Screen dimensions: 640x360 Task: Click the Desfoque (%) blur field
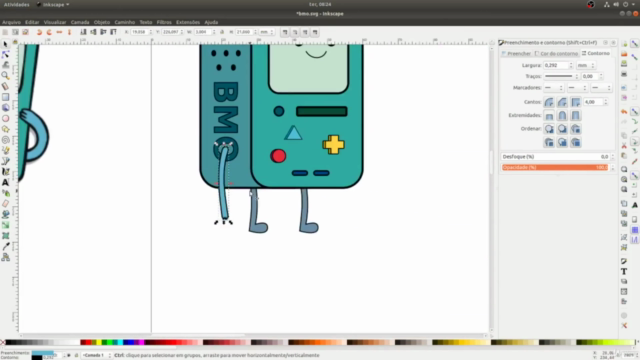(x=555, y=157)
